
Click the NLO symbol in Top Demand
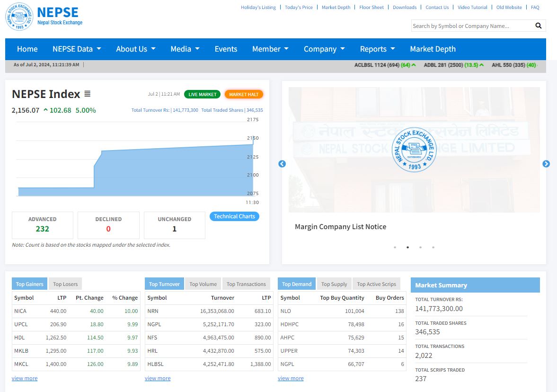pos(286,311)
